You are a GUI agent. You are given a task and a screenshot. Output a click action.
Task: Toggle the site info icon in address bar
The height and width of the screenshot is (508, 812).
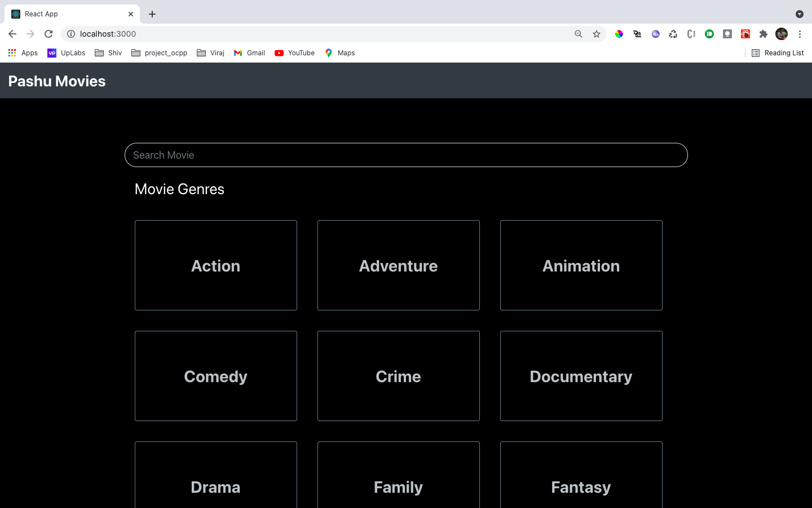[70, 34]
